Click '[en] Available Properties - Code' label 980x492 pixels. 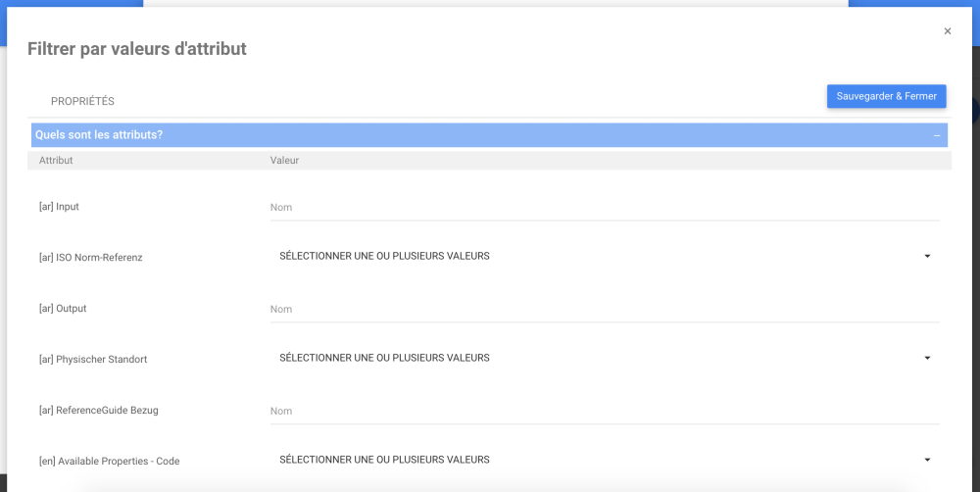point(109,462)
